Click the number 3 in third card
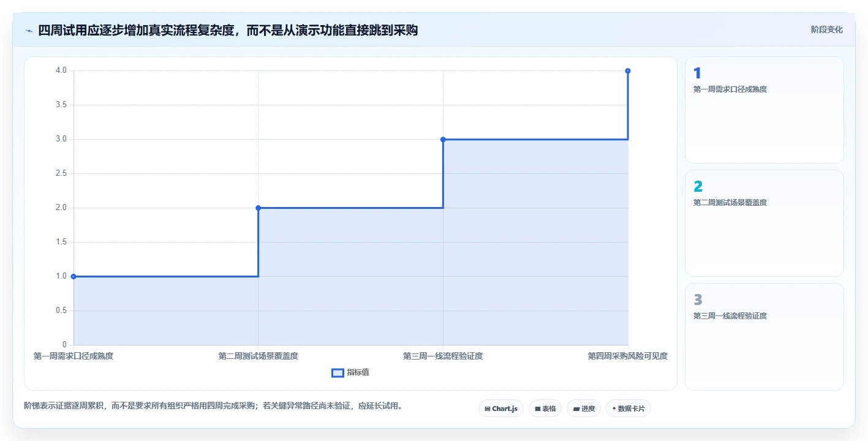The image size is (868, 441). point(698,300)
